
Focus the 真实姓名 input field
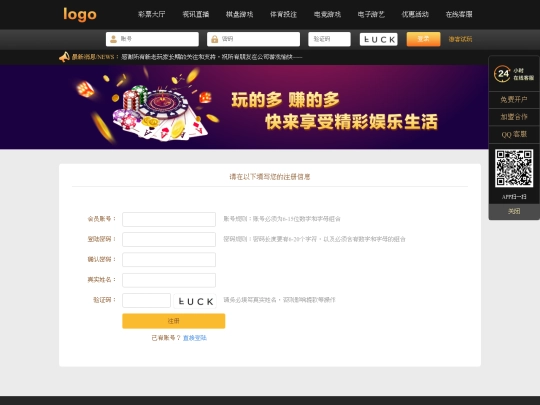169,280
